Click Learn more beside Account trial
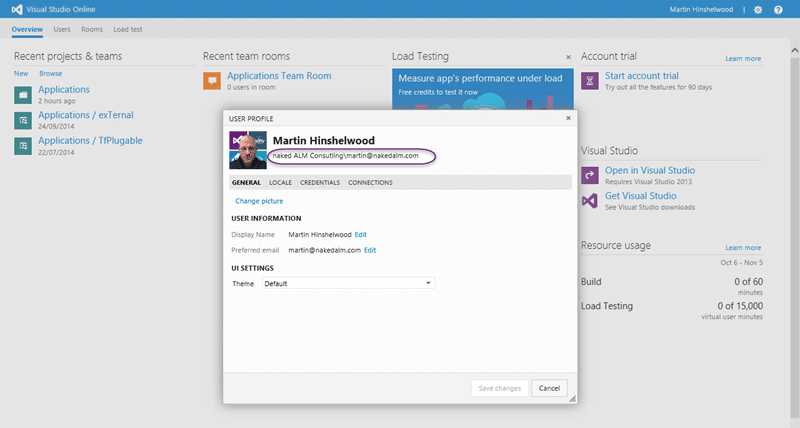800x428 pixels. (x=743, y=59)
